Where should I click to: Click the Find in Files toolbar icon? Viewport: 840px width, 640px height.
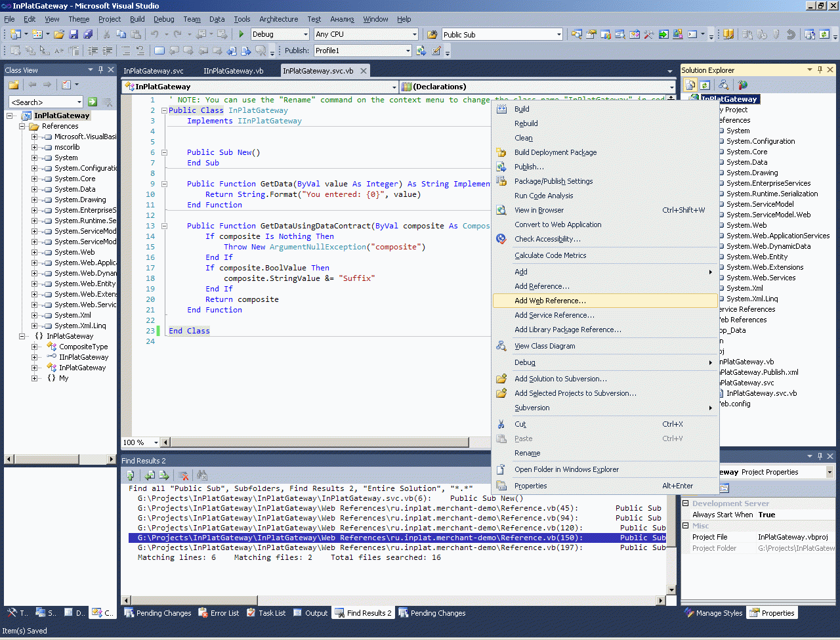(433, 34)
